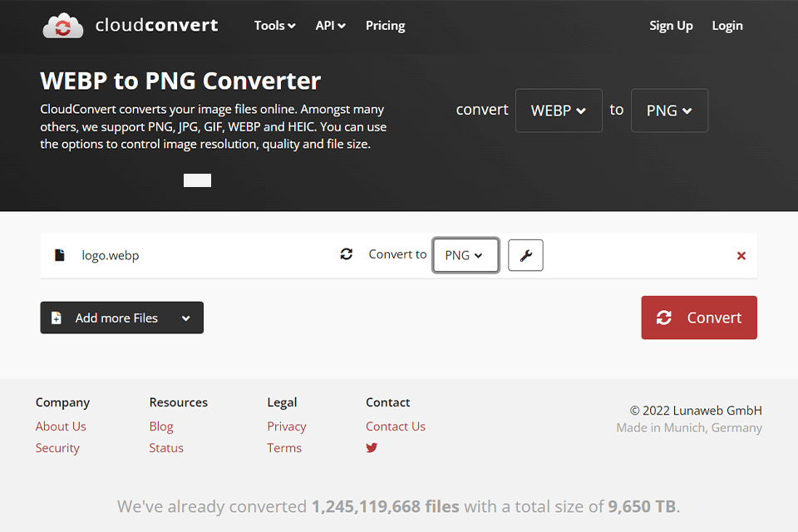This screenshot has height=532, width=798.
Task: Open the PNG target format dropdown in header
Action: coord(669,111)
